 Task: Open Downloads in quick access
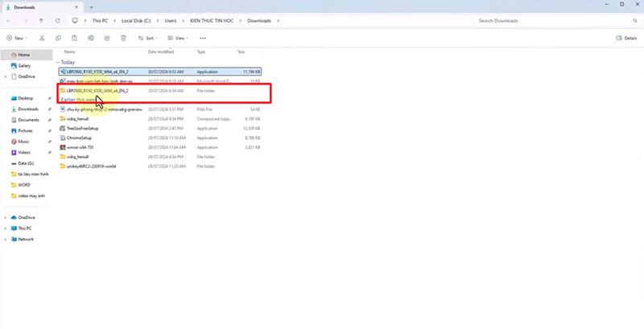tap(27, 109)
